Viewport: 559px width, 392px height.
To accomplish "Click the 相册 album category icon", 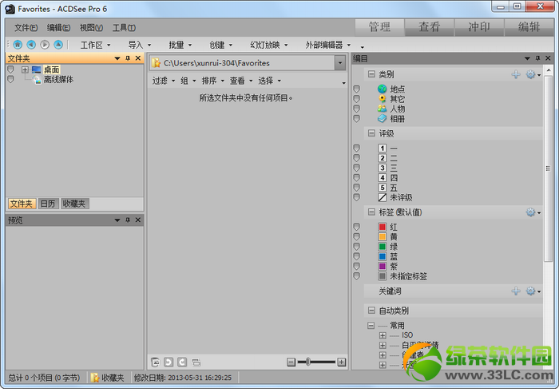I will coord(383,118).
